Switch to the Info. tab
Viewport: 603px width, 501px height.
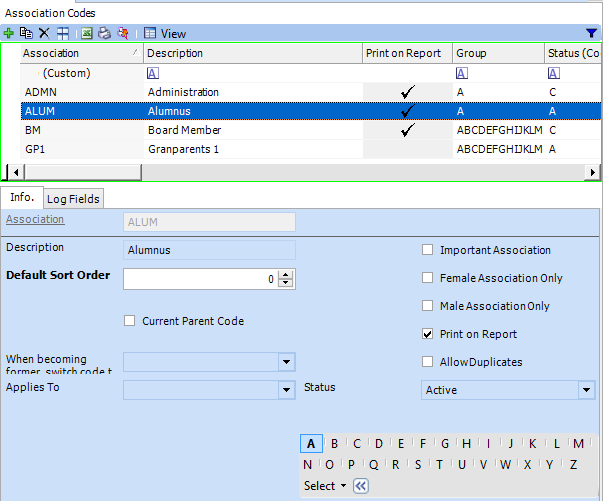click(22, 198)
